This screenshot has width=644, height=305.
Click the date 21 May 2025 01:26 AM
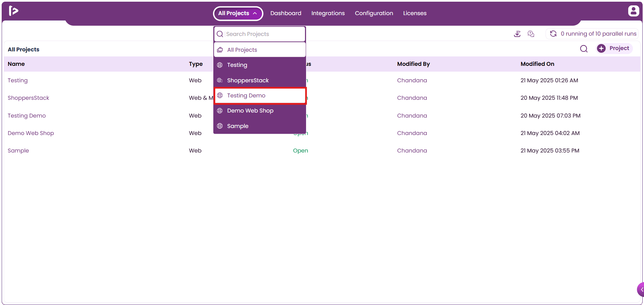point(549,80)
